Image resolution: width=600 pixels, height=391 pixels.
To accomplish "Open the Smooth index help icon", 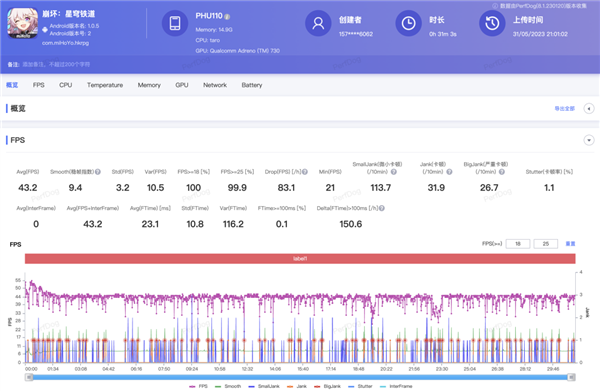I will tap(98, 172).
